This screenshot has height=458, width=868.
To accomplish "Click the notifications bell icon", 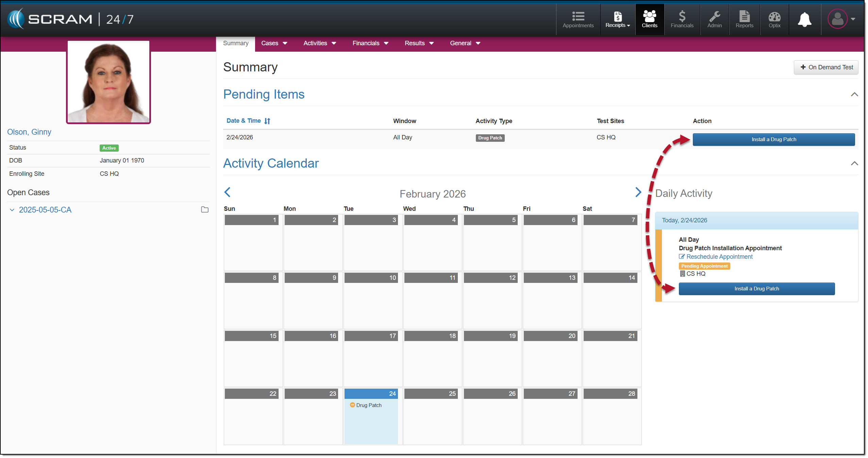I will 804,19.
